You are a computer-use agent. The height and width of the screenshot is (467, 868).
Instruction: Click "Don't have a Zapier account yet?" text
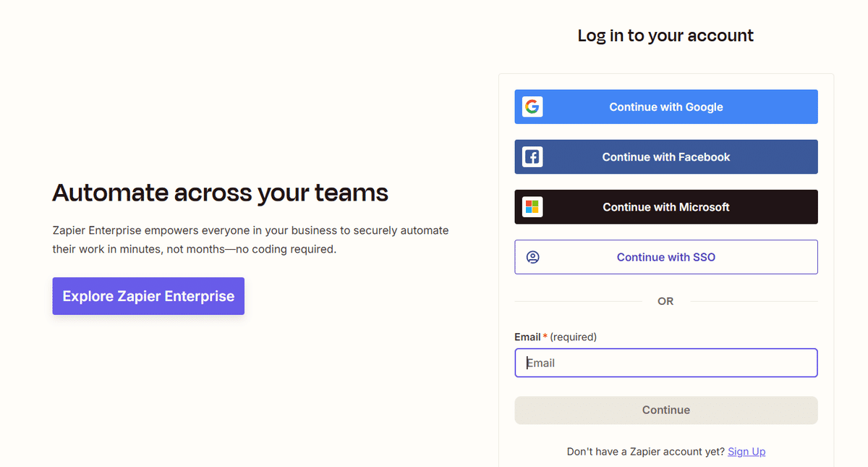(x=645, y=451)
